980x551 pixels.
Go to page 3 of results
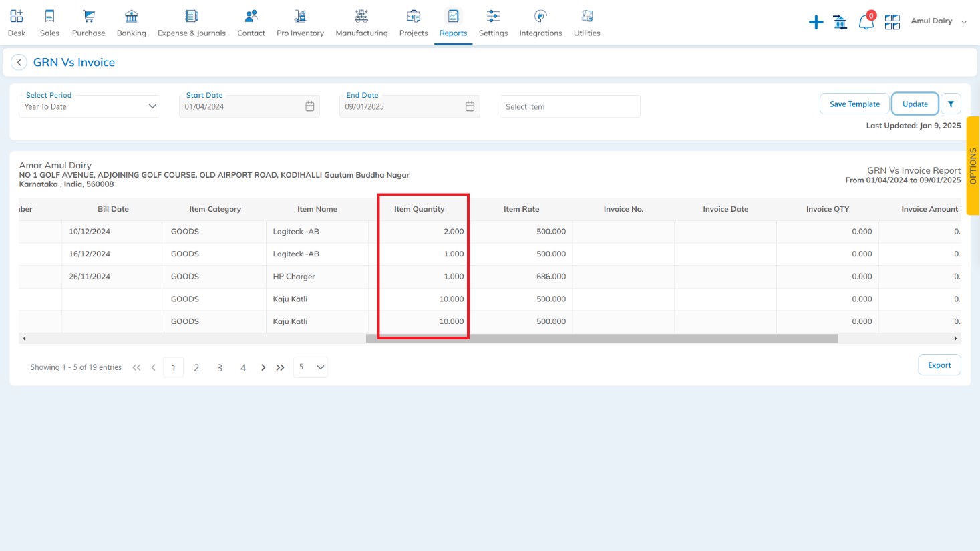(220, 368)
